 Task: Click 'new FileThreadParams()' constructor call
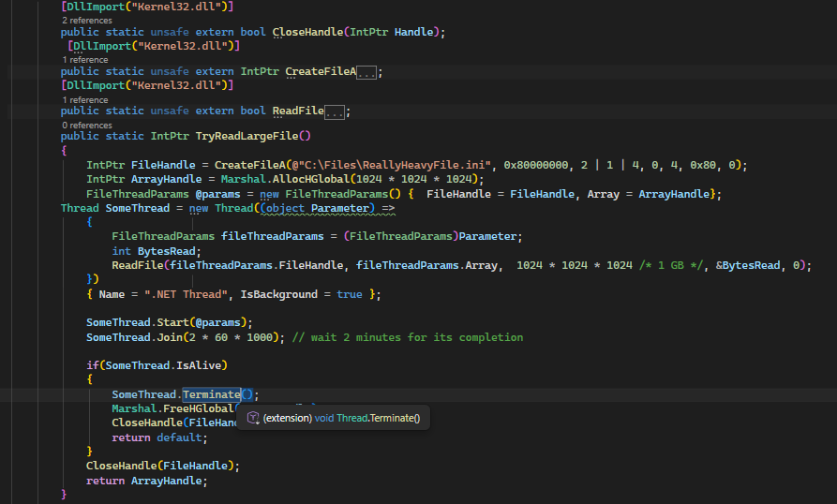click(330, 194)
